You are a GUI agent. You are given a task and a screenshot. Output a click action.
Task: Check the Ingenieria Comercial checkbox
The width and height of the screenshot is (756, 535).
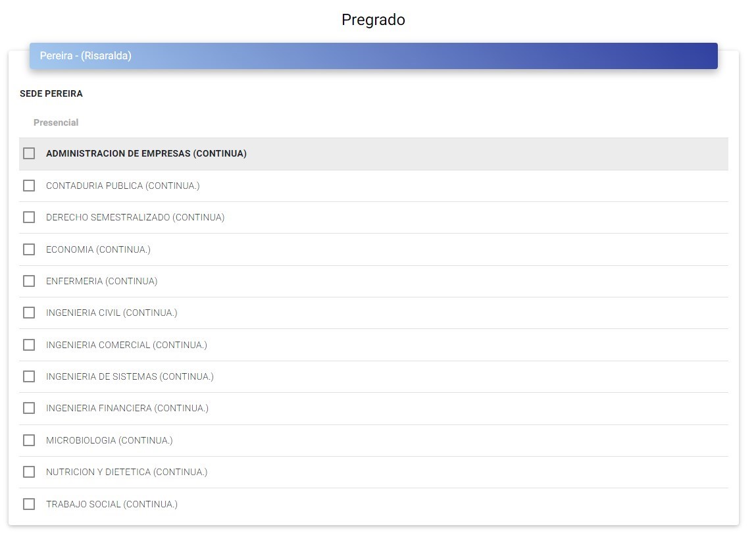click(x=29, y=345)
